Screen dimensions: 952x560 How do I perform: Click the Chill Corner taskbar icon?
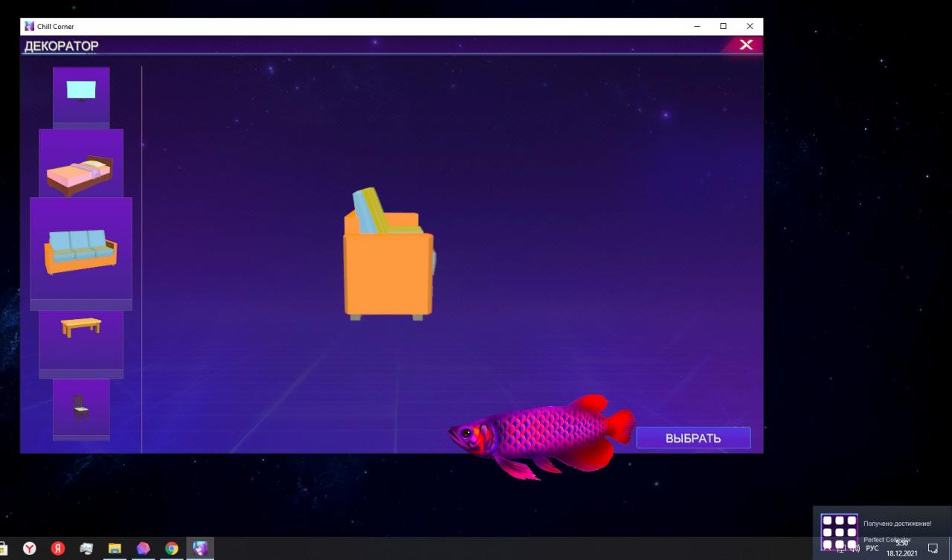pos(200,549)
